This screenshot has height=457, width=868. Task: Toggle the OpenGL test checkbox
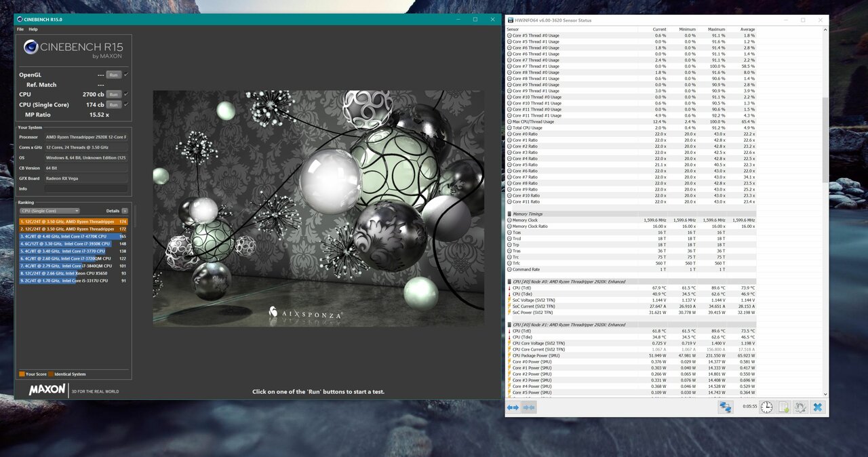click(x=126, y=75)
